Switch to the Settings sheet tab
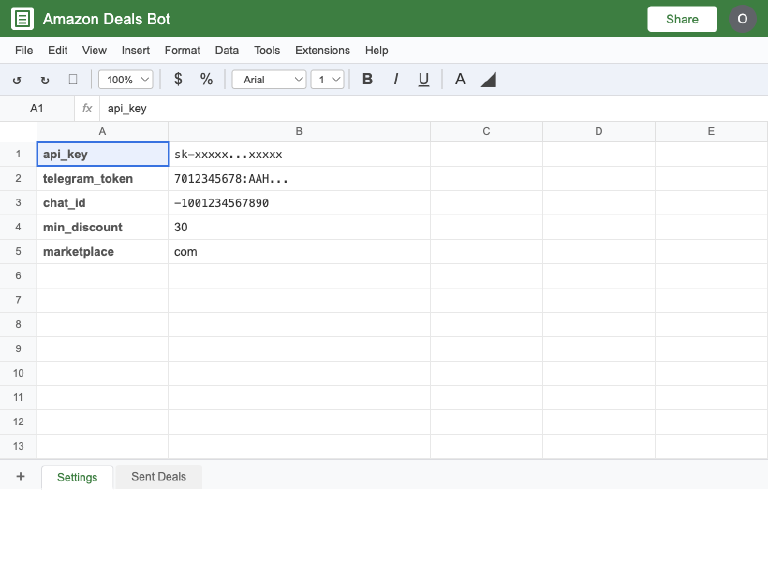Image resolution: width=768 pixels, height=562 pixels. pyautogui.click(x=77, y=477)
